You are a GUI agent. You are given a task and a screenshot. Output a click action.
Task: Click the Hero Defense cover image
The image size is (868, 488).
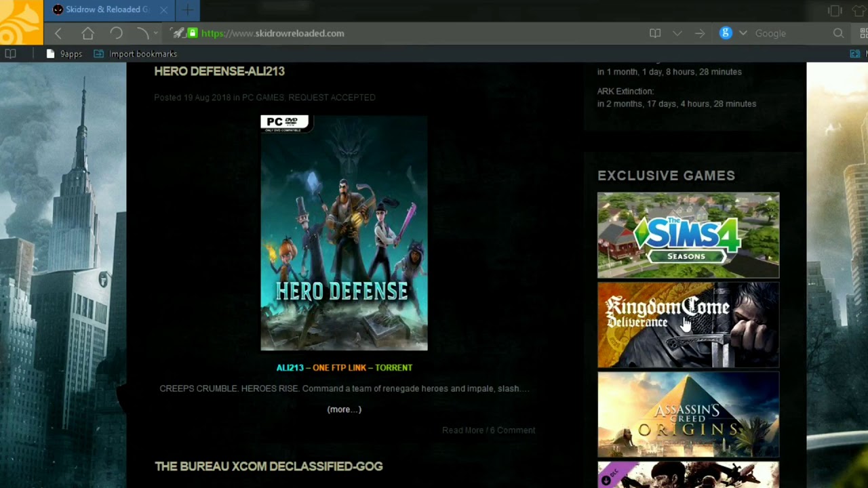point(344,233)
